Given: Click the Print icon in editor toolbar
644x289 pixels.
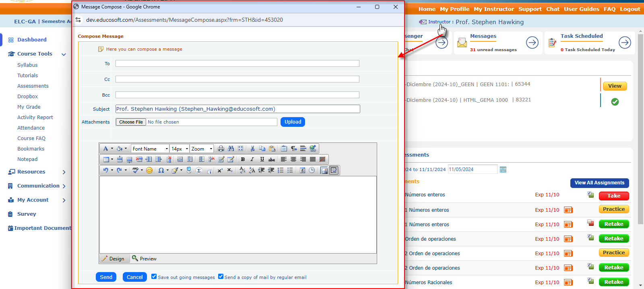Looking at the screenshot, I should point(221,149).
